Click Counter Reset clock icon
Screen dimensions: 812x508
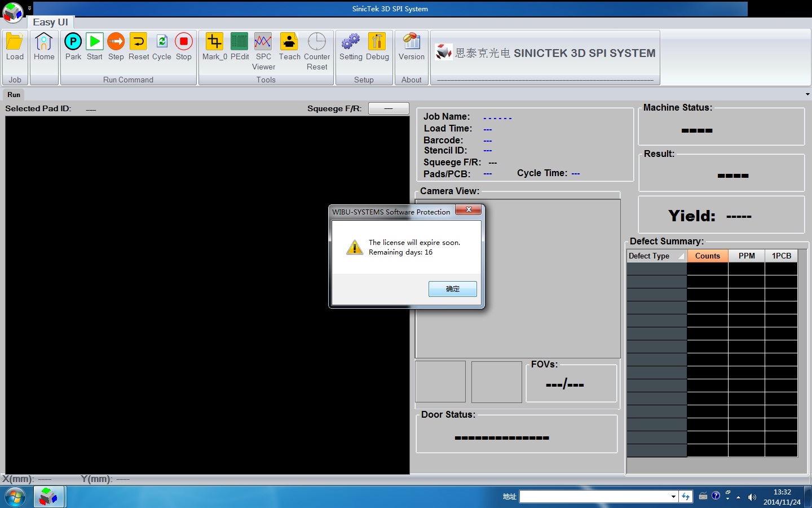pyautogui.click(x=317, y=42)
